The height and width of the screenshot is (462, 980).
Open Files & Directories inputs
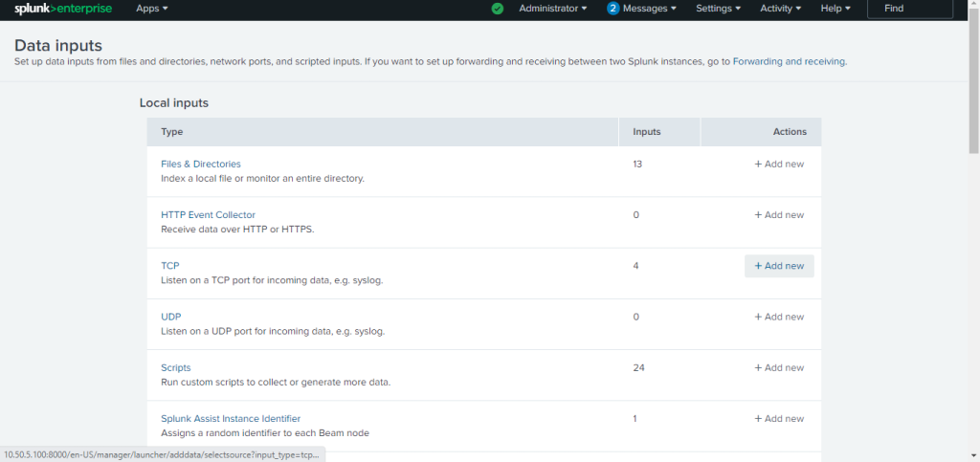pos(201,165)
